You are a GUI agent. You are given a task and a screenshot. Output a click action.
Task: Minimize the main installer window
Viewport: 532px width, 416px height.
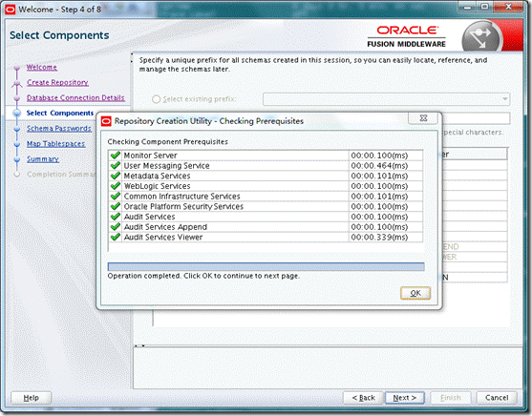[468, 7]
